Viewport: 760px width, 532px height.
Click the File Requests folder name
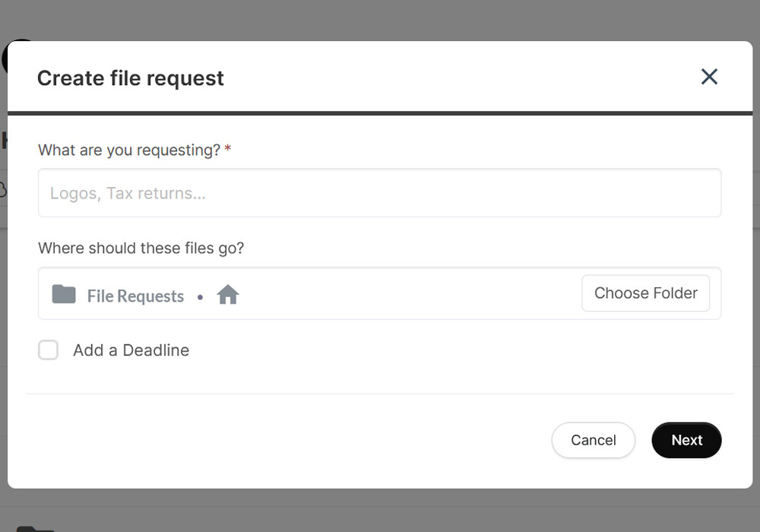[135, 296]
